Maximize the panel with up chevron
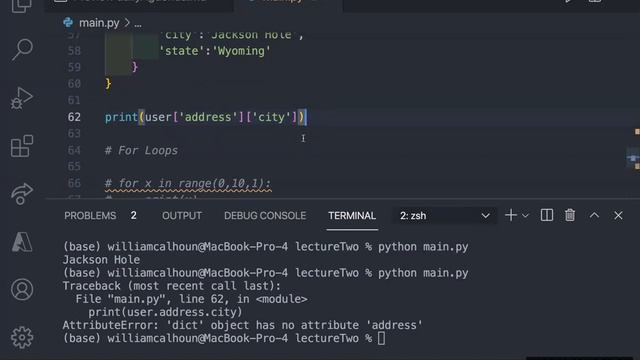 click(594, 215)
